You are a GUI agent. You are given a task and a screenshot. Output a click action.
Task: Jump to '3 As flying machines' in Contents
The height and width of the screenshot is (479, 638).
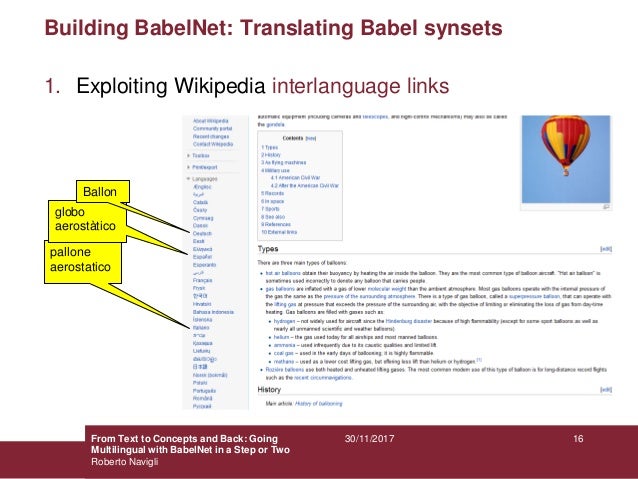tap(284, 162)
